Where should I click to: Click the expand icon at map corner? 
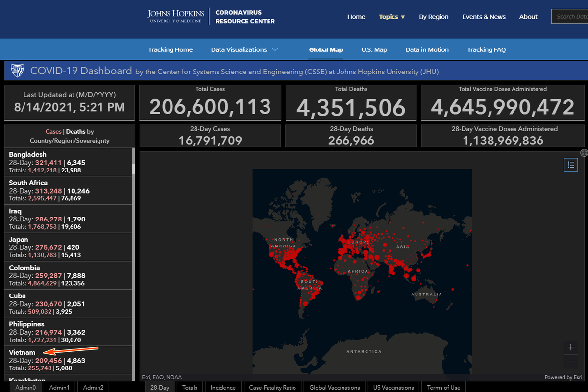coord(584,153)
